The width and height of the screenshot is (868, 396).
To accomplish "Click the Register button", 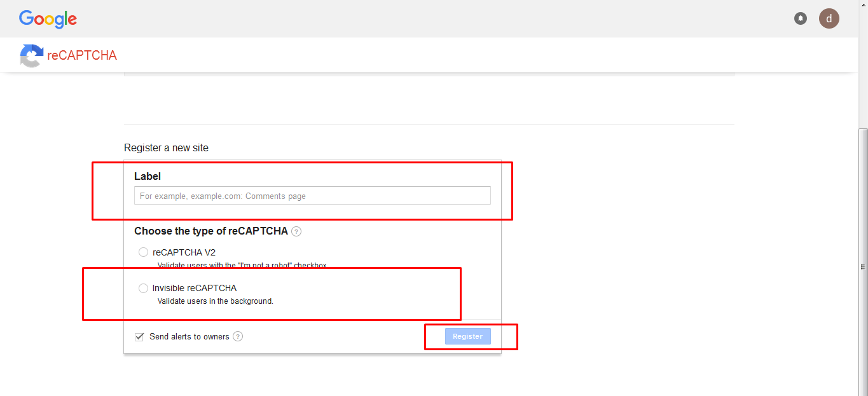I will (467, 336).
